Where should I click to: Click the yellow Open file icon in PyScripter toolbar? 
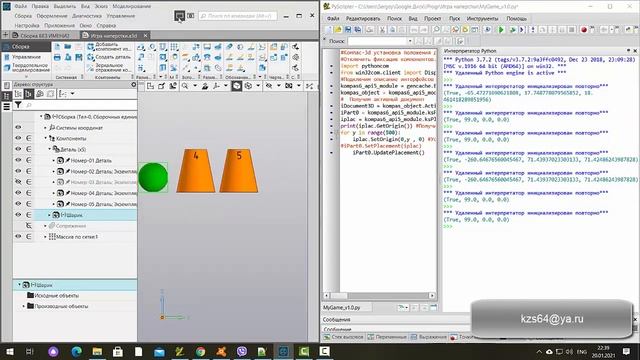coord(338,29)
